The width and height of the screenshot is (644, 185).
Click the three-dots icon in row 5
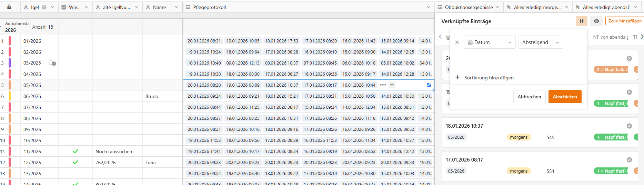pyautogui.click(x=383, y=85)
